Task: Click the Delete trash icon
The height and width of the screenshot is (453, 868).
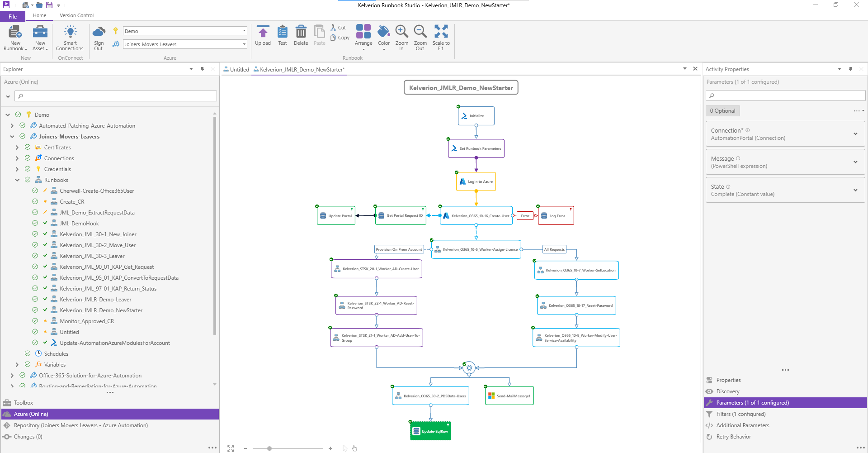Action: [x=301, y=32]
